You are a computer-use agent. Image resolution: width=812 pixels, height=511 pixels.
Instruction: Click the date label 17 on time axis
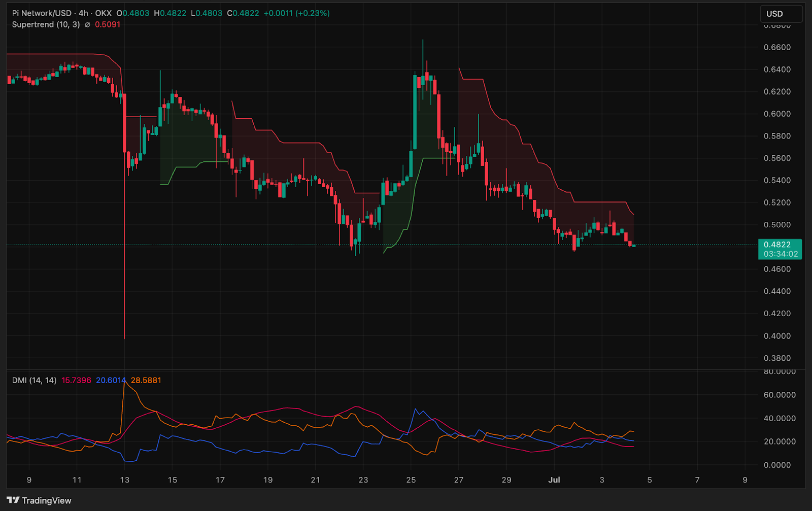pyautogui.click(x=220, y=480)
